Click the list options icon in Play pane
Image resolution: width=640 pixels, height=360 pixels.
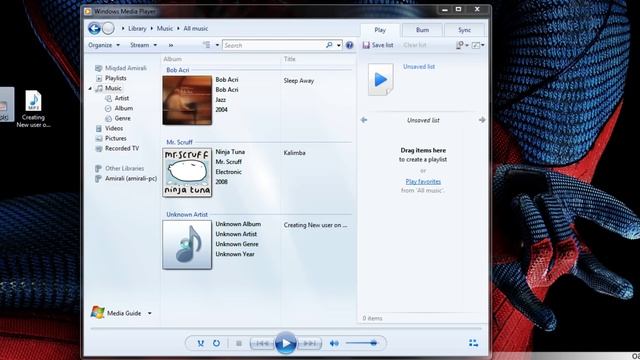pyautogui.click(x=460, y=45)
